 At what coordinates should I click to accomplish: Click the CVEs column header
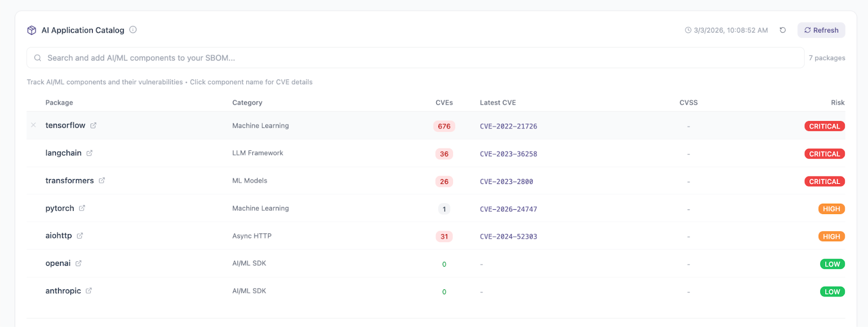pos(444,103)
